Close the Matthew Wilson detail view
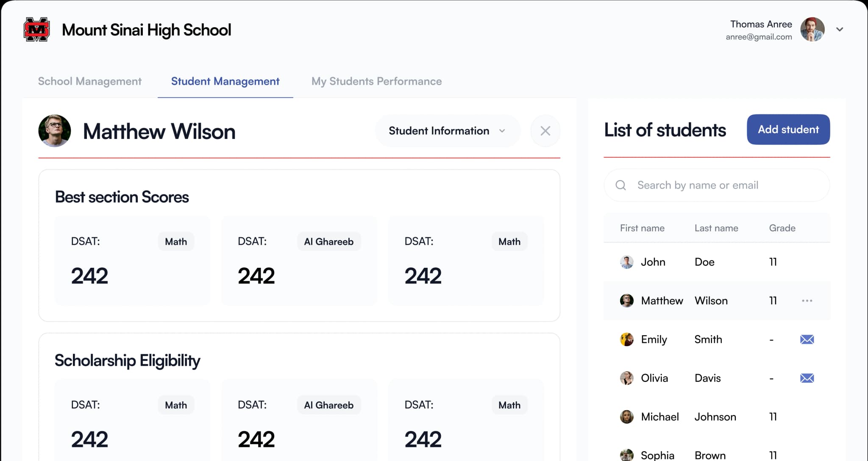 pyautogui.click(x=545, y=131)
